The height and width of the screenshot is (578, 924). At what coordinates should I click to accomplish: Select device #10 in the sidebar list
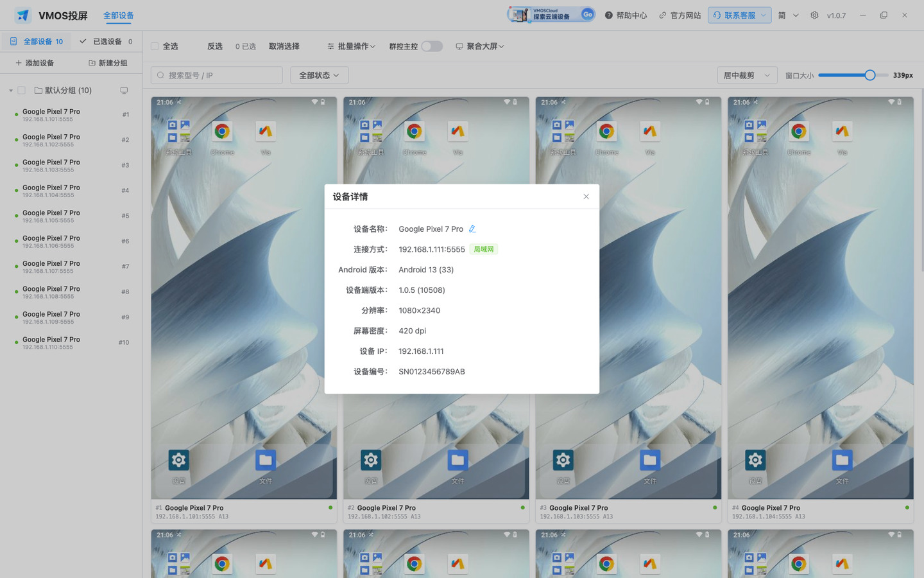pos(71,343)
